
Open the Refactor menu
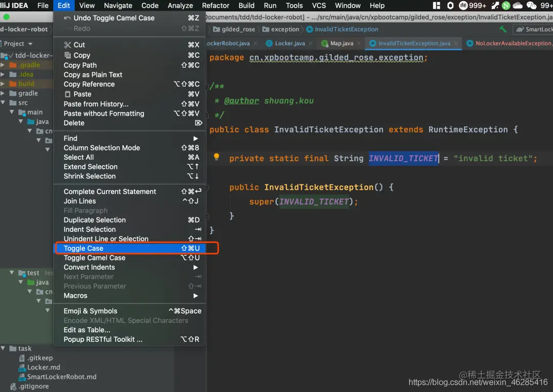click(216, 5)
